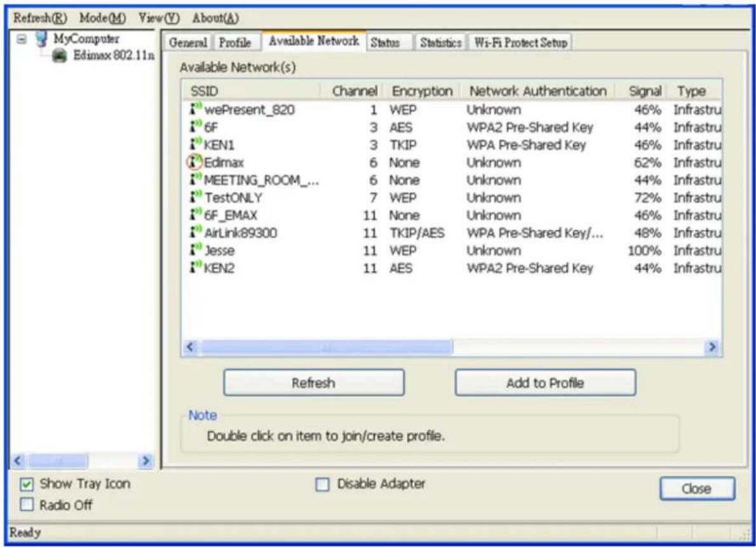The width and height of the screenshot is (756, 548).
Task: Click the AirLink89300 network antenna icon
Action: point(195,233)
